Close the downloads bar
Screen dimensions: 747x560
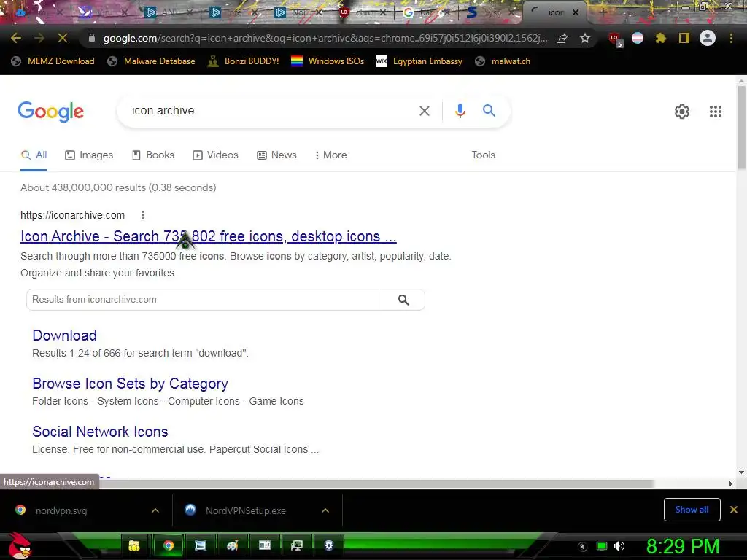click(734, 510)
